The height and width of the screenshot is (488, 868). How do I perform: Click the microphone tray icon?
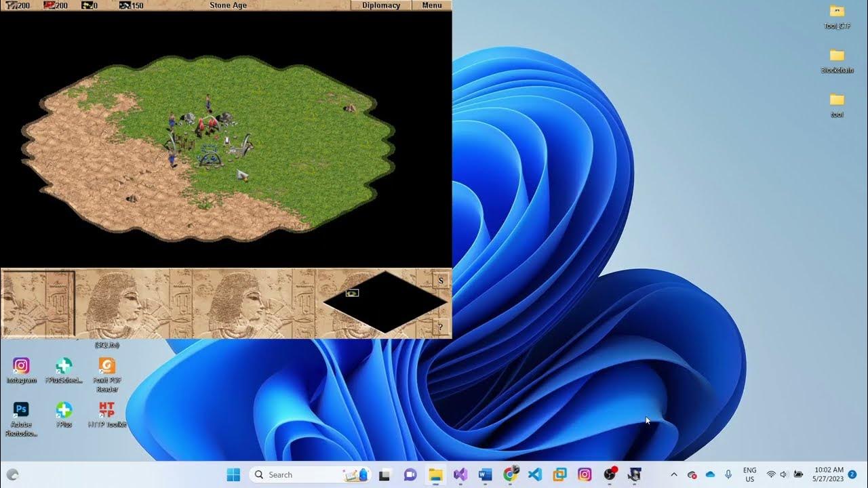click(728, 474)
